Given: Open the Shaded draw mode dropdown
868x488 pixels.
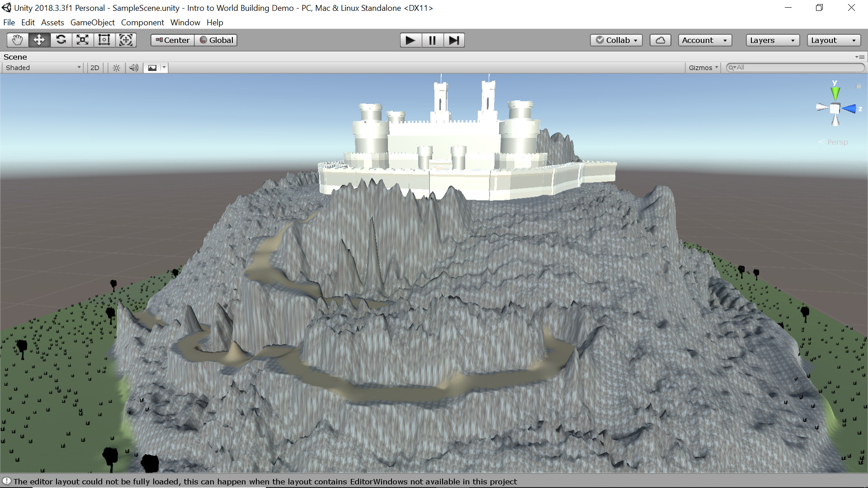Looking at the screenshot, I should [43, 68].
